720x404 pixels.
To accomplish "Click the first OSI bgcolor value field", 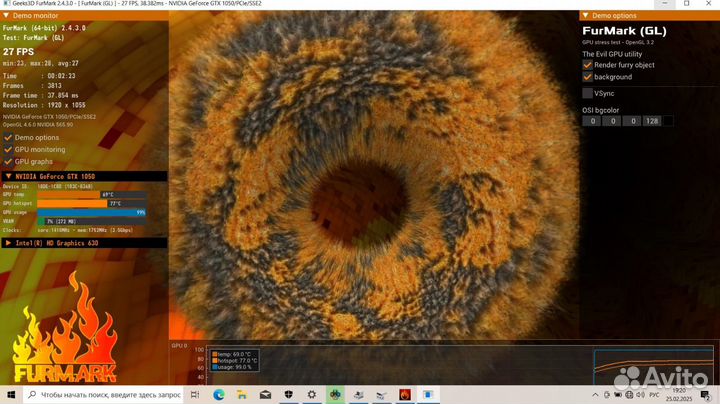I will (x=592, y=121).
